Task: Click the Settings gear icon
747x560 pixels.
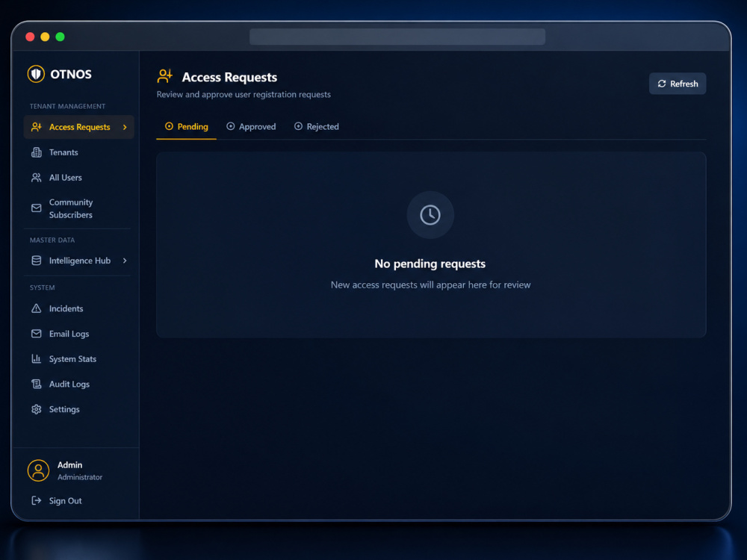Action: pyautogui.click(x=36, y=409)
